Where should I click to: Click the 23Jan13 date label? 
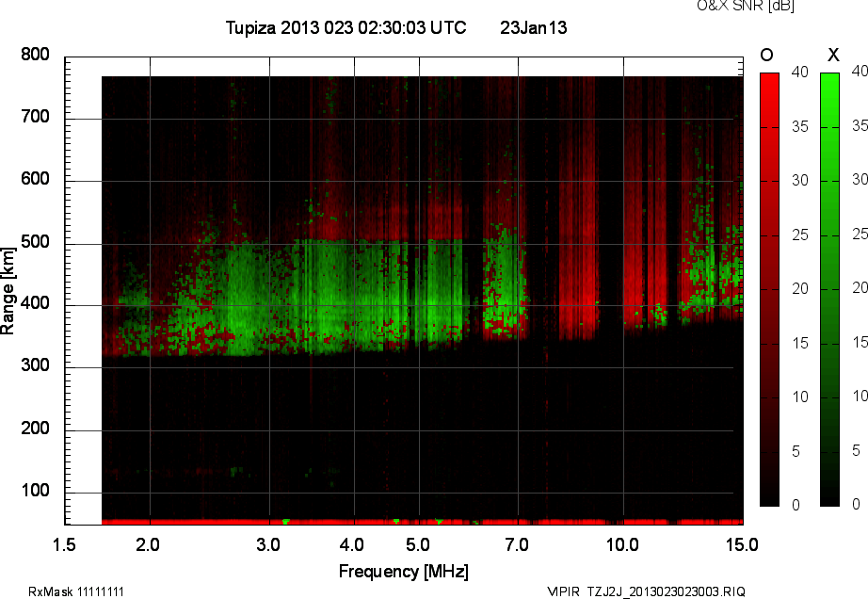click(534, 27)
